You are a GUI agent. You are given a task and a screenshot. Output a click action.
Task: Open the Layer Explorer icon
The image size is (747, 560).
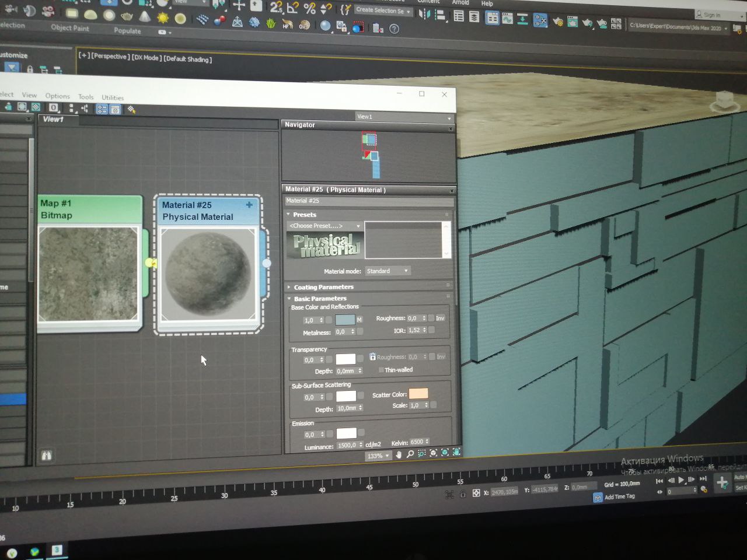click(474, 17)
